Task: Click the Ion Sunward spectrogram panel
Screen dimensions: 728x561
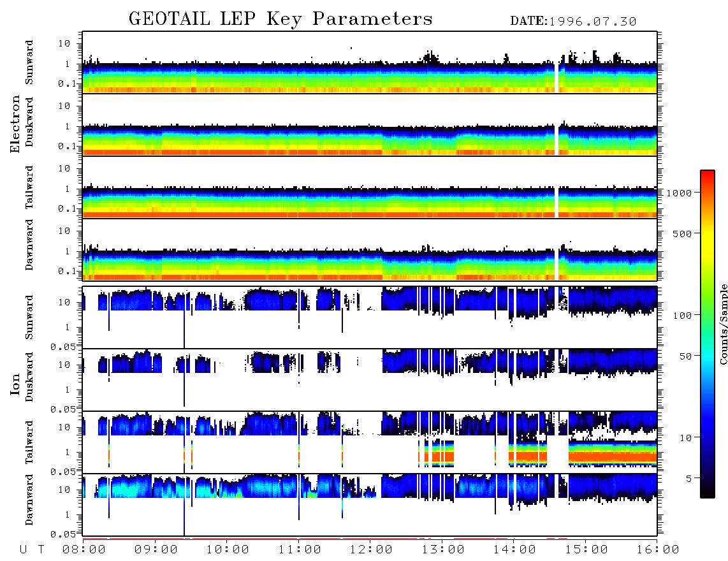Action: (x=370, y=317)
